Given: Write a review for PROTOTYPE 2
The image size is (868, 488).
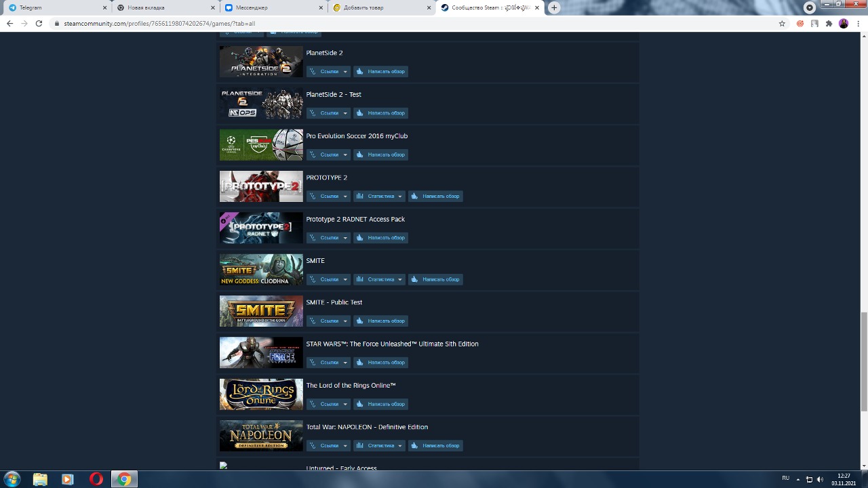Looking at the screenshot, I should 435,196.
